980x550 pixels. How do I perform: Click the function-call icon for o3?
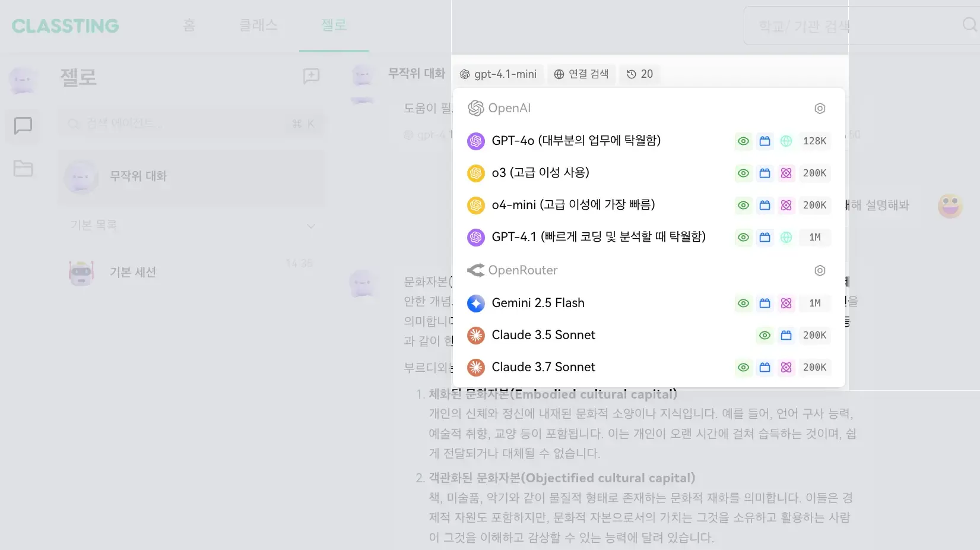tap(765, 173)
